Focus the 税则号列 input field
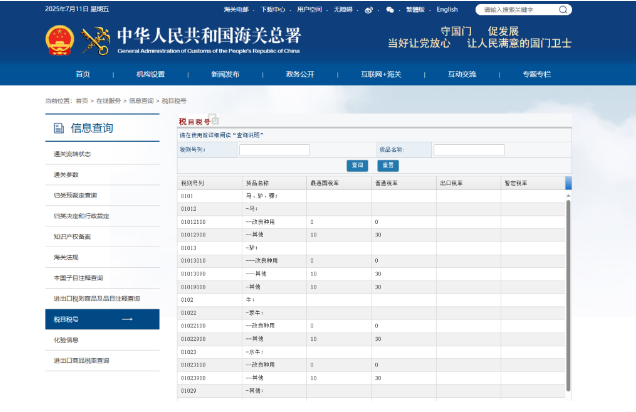 [274, 150]
